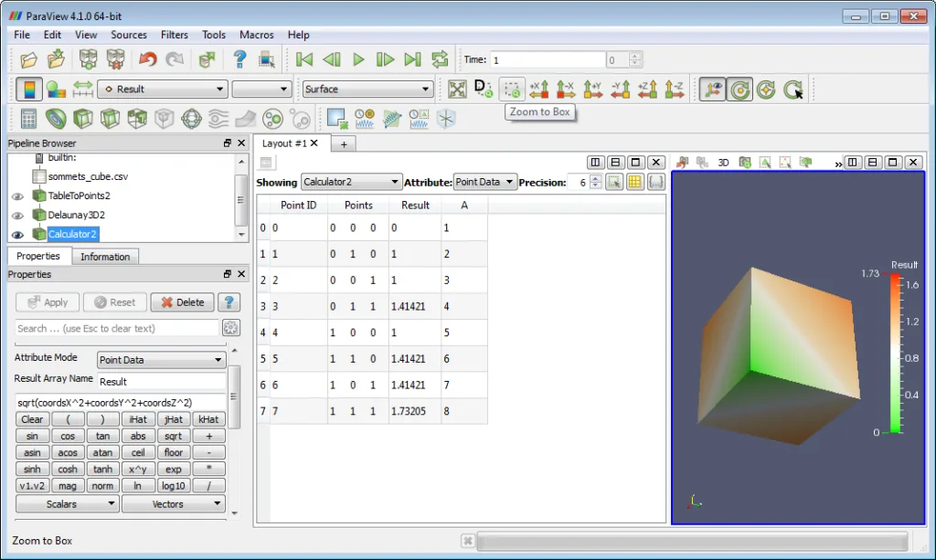Toggle the loop animation button

[x=440, y=59]
